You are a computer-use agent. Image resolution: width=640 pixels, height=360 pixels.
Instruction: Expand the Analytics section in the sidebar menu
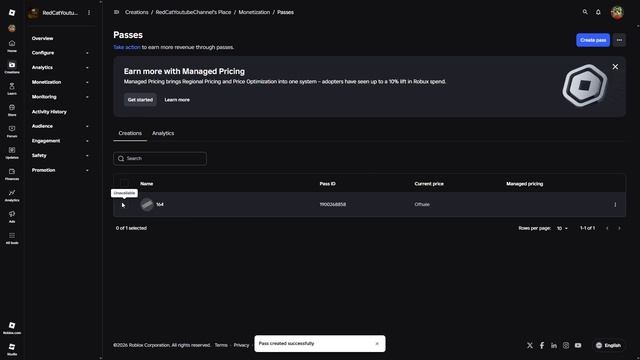[x=60, y=67]
